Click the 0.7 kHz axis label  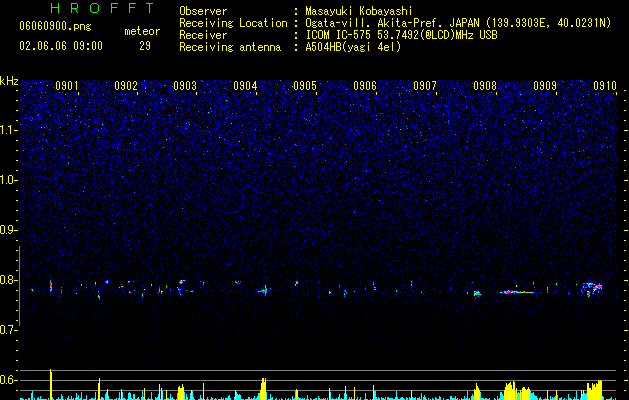(9, 330)
